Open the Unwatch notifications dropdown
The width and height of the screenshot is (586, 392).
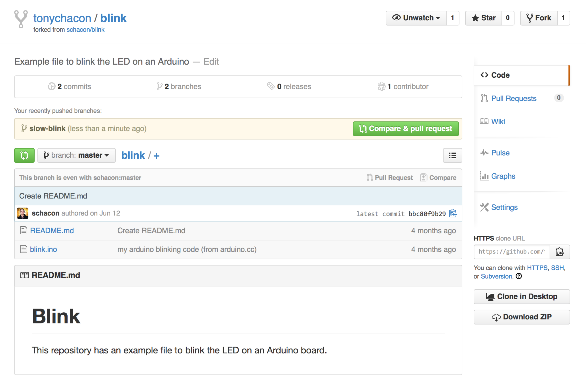[x=416, y=18]
